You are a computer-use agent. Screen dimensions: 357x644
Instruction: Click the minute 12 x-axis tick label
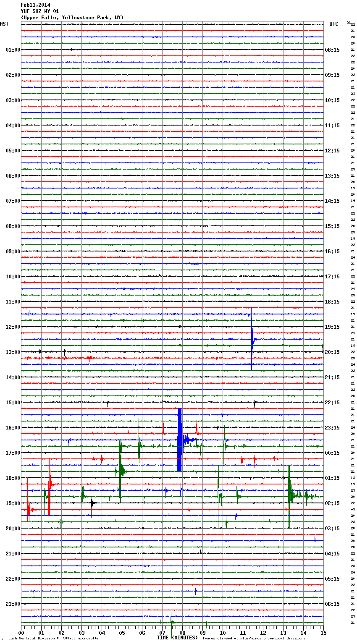tap(263, 633)
